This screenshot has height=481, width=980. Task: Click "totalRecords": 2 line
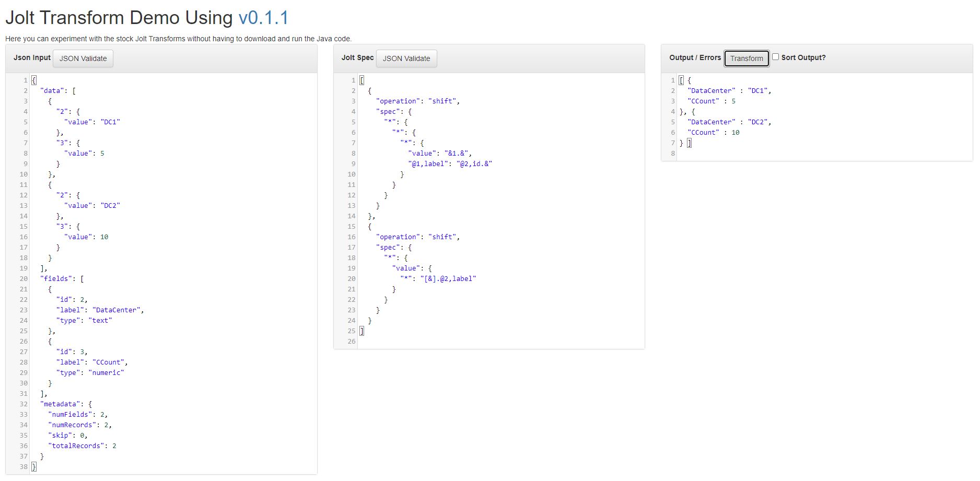click(x=82, y=445)
